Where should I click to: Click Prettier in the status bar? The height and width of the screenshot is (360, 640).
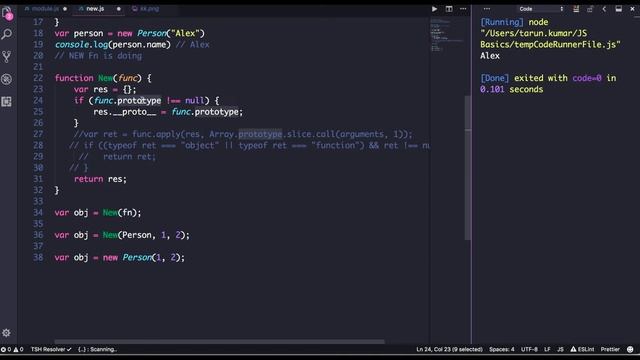pos(610,349)
